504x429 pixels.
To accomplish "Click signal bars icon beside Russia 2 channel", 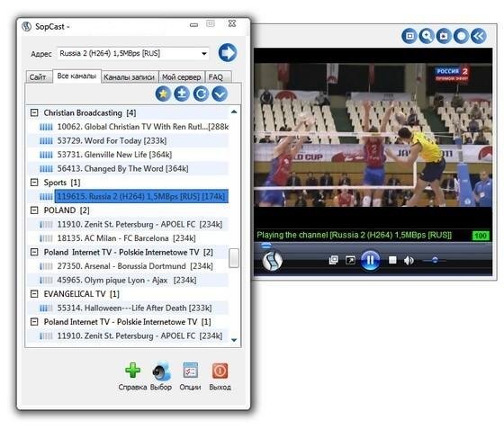I will [x=46, y=197].
